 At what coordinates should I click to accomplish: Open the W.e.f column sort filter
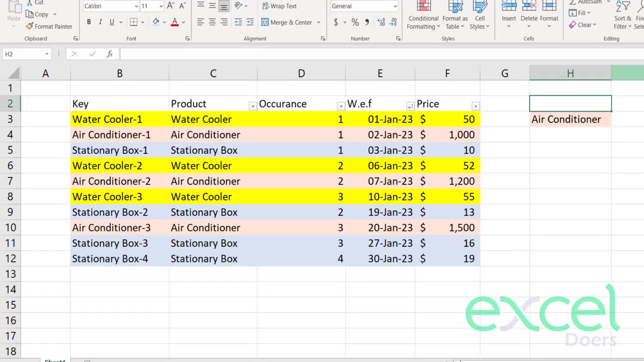pos(410,106)
